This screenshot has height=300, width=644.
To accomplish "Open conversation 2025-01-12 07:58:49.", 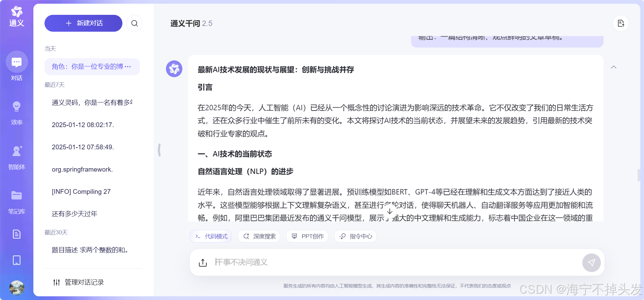I will tap(92, 147).
